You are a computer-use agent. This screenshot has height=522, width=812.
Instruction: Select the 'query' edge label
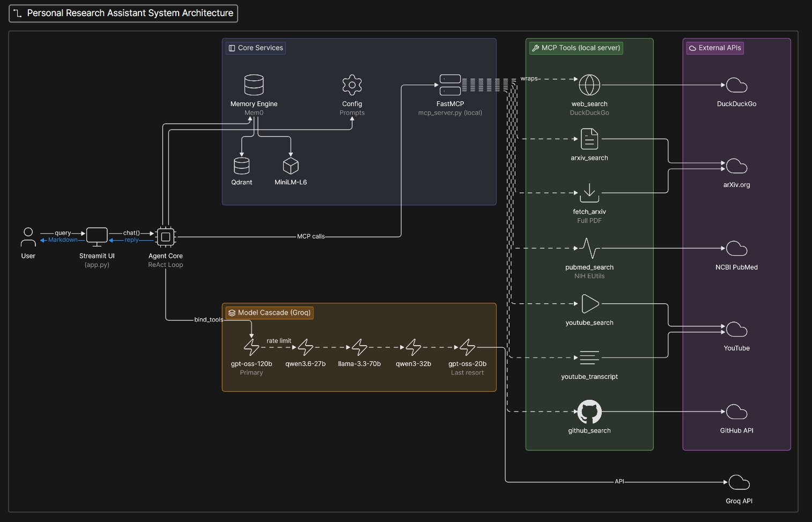point(63,233)
